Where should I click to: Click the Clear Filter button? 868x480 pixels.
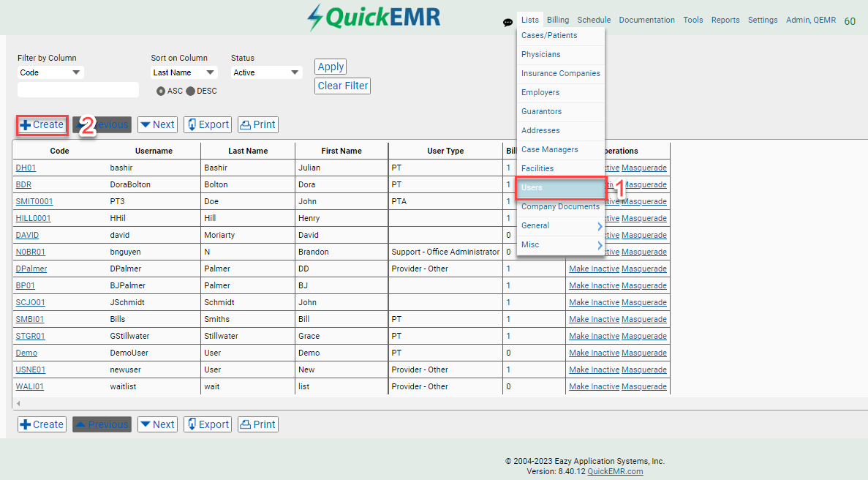(x=343, y=86)
